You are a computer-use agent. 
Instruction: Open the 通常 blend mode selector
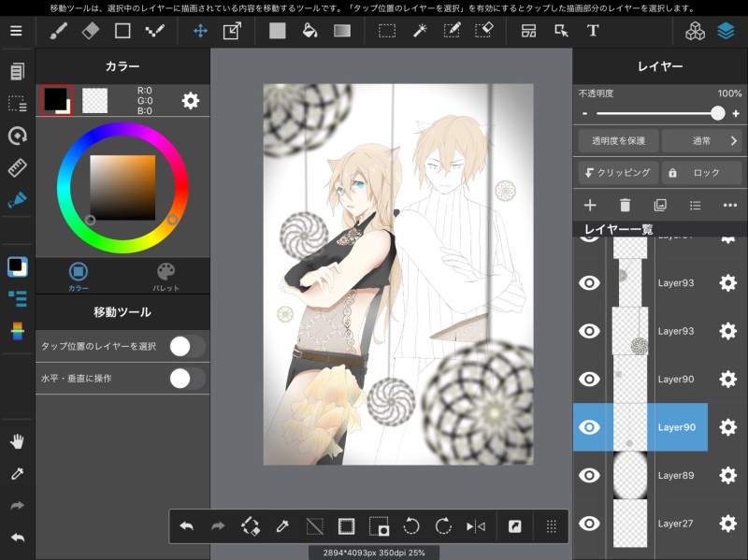(701, 141)
